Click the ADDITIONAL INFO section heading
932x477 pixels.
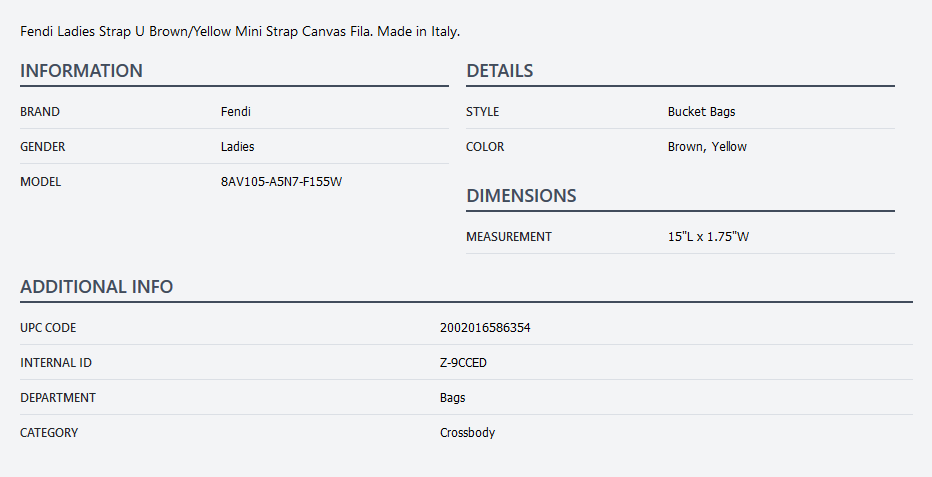pos(96,287)
